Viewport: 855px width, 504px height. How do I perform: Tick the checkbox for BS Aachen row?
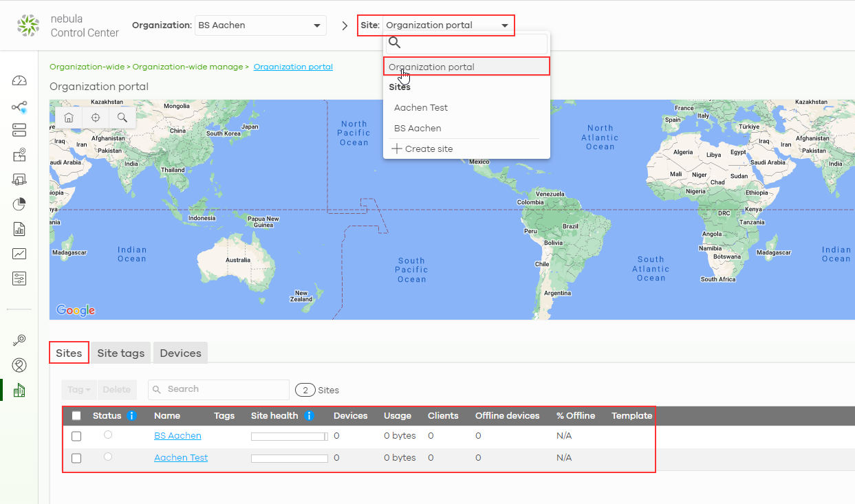[x=76, y=437]
